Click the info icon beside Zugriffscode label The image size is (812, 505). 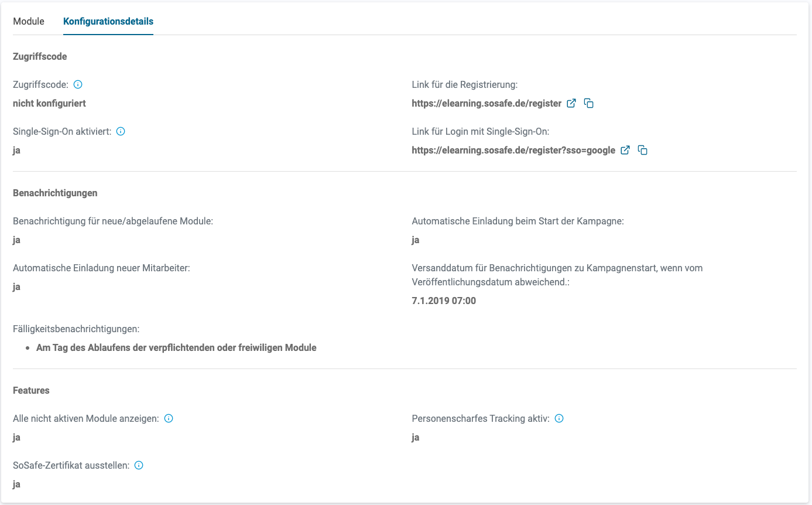click(x=78, y=84)
